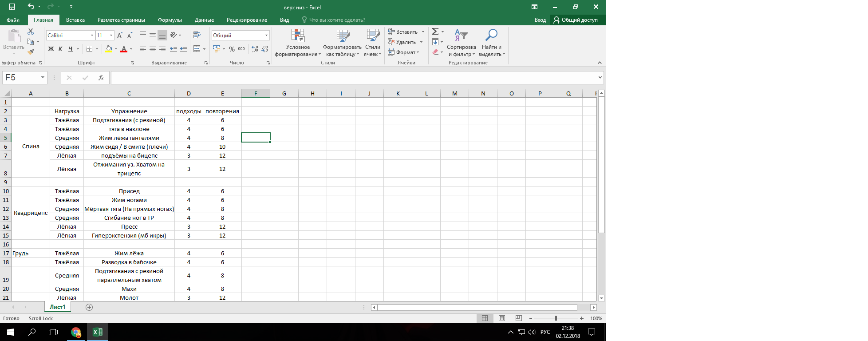Increase the cell indent
Image resolution: width=868 pixels, height=341 pixels.
[x=183, y=49]
